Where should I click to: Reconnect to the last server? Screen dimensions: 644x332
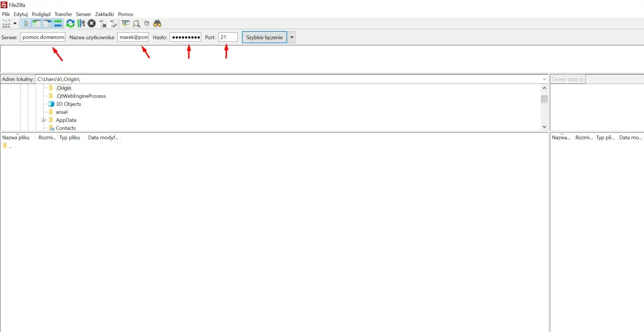[113, 23]
